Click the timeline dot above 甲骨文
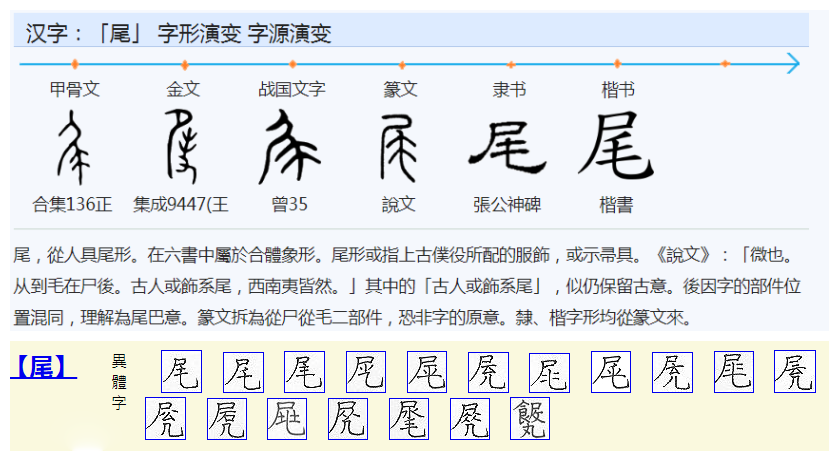The image size is (839, 461). (x=75, y=64)
